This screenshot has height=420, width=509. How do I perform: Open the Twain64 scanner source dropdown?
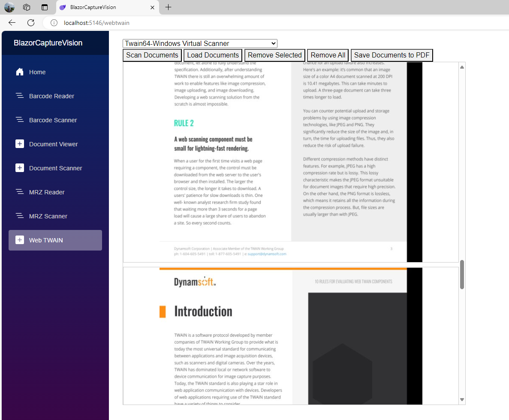coord(200,43)
